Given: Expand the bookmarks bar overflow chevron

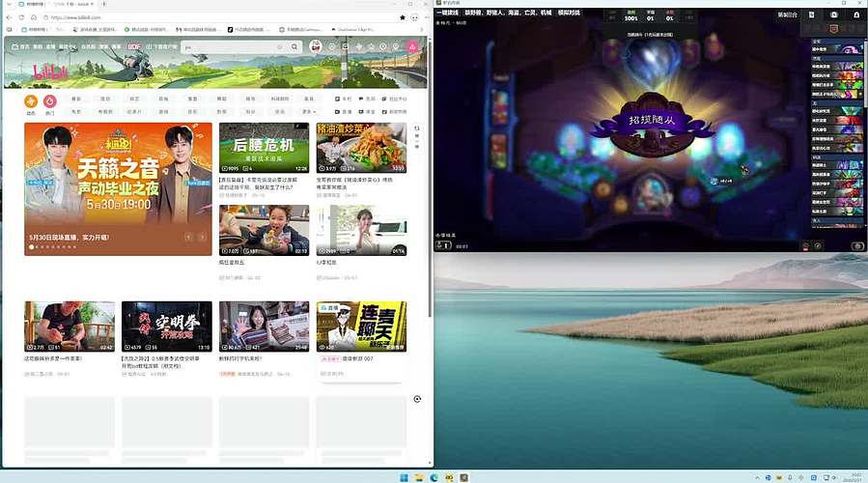Looking at the screenshot, I should (422, 29).
